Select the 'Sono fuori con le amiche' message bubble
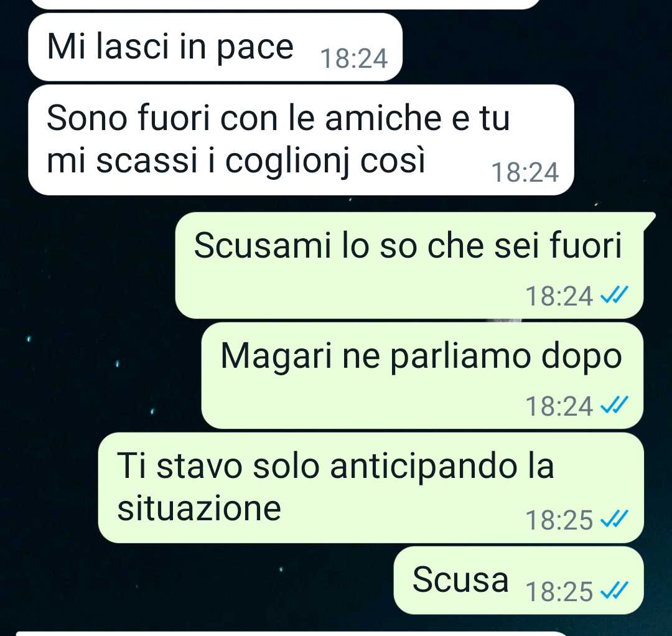Screen dimensions: 672x636 click(x=301, y=140)
